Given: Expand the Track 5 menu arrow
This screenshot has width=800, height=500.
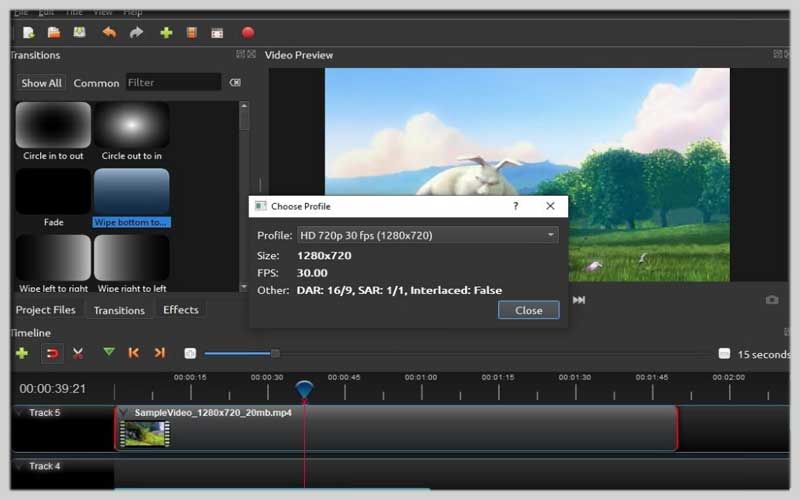Looking at the screenshot, I should [x=20, y=412].
